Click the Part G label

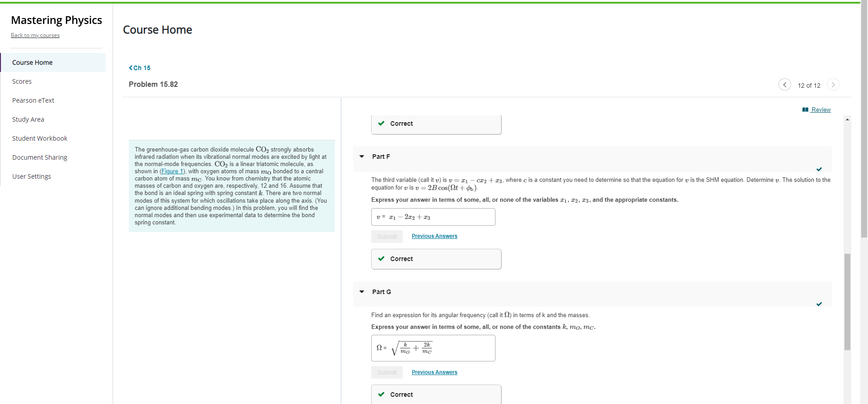(382, 292)
